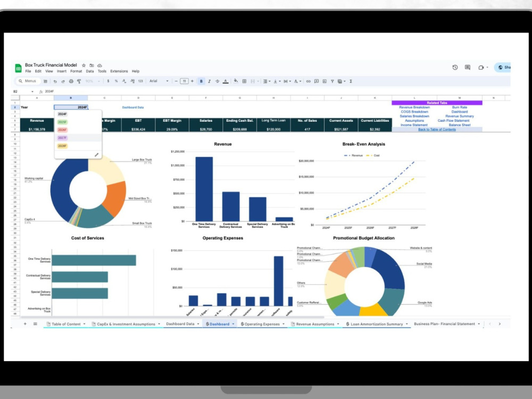Insert a comment from the toolbar
The height and width of the screenshot is (399, 532).
pos(317,81)
